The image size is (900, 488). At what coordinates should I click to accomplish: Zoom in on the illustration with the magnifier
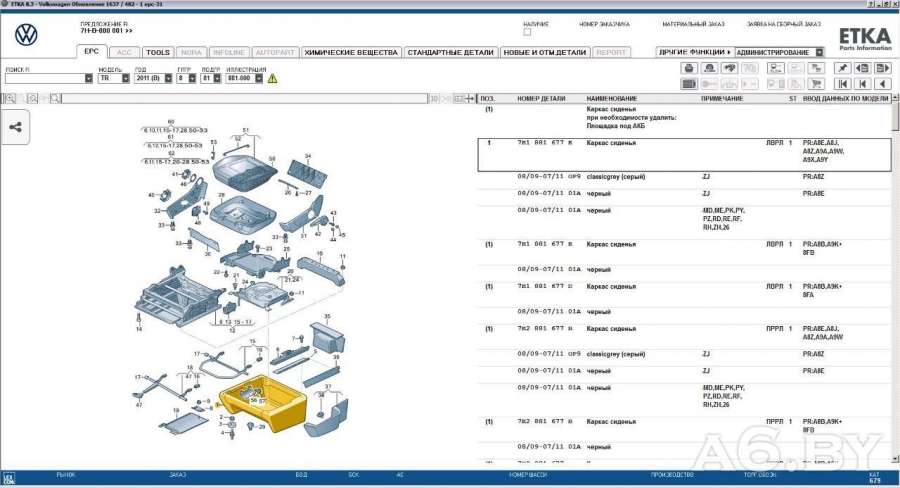tap(10, 98)
